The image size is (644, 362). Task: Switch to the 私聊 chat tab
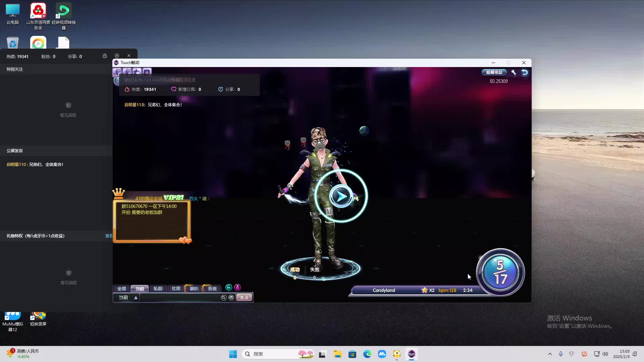(x=158, y=289)
